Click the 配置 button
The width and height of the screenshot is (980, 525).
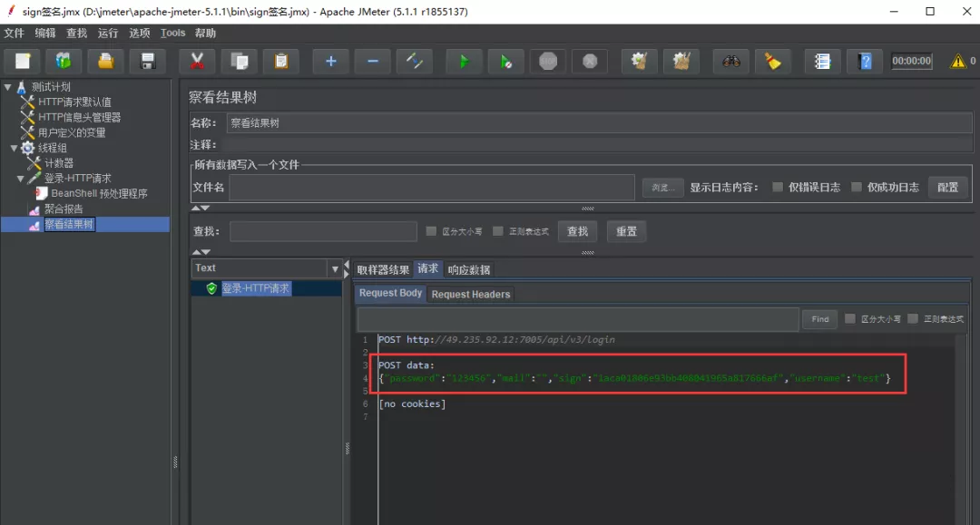[947, 188]
